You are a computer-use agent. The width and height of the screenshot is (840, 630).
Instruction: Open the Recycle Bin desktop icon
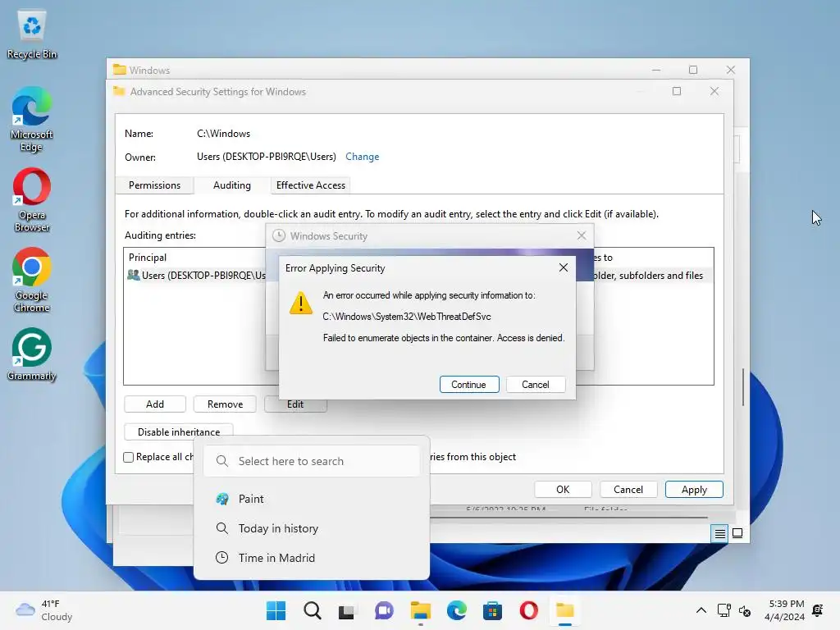pos(32,34)
